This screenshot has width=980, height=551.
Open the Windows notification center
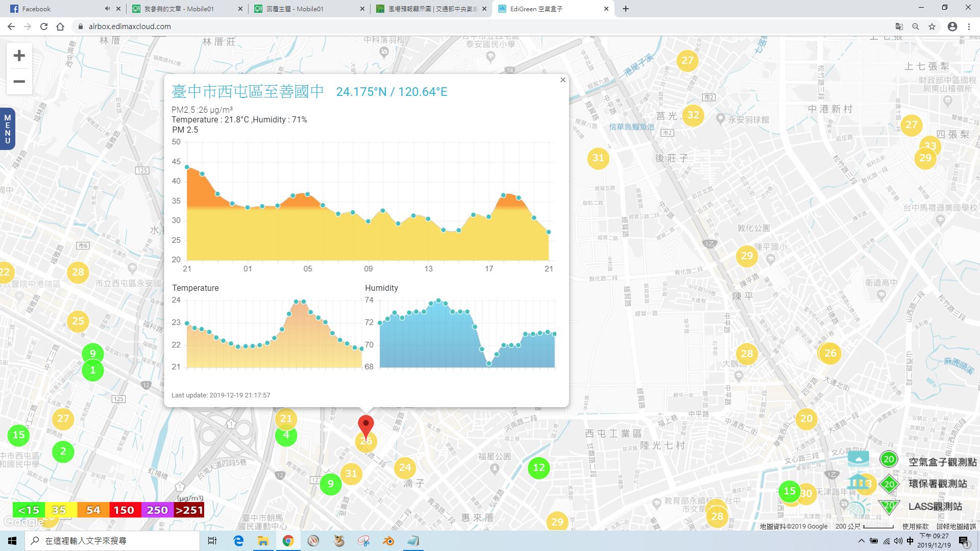coord(964,541)
